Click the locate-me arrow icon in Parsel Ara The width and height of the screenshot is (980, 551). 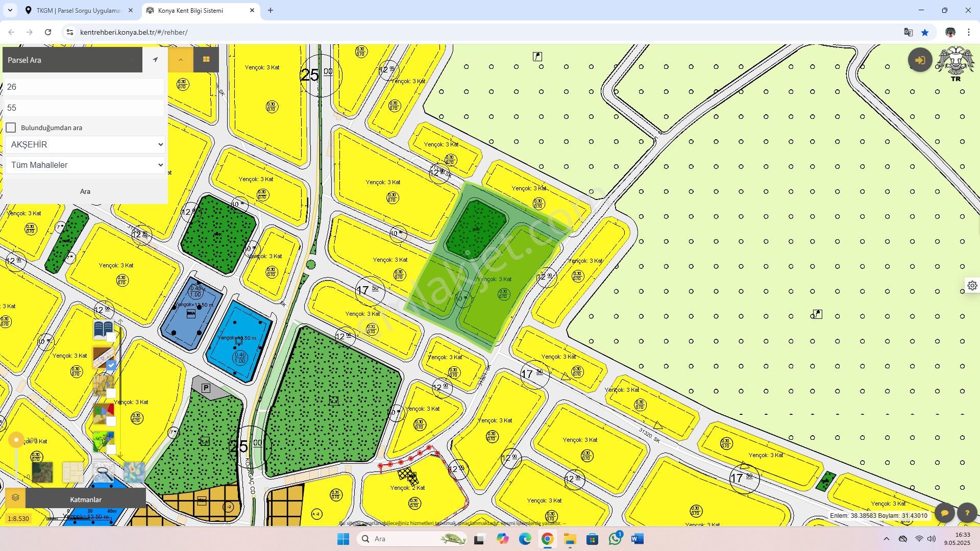(155, 60)
